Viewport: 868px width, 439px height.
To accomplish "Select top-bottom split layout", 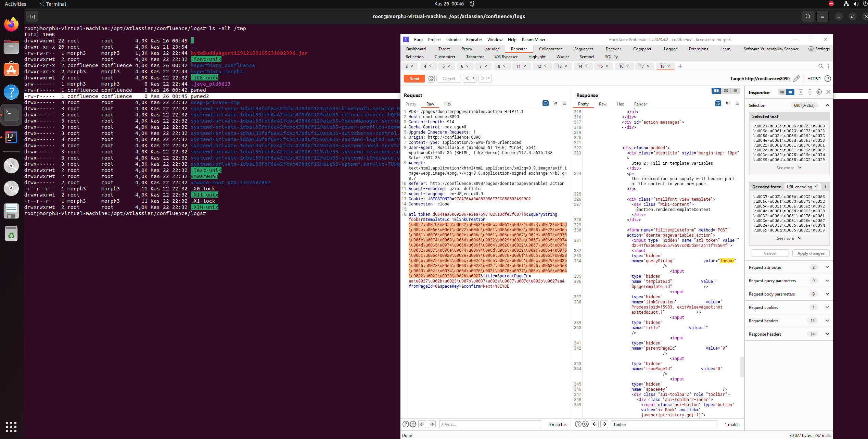I will tap(726, 91).
